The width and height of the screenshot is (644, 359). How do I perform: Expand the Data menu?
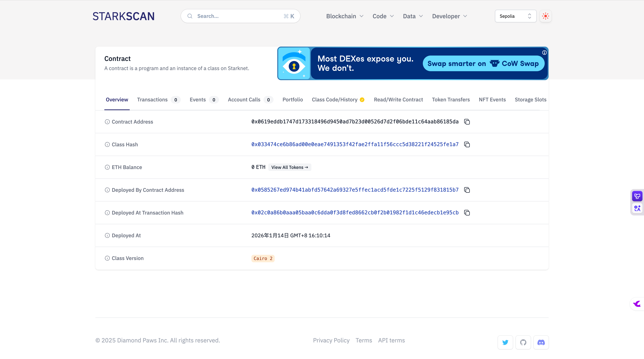pyautogui.click(x=413, y=16)
